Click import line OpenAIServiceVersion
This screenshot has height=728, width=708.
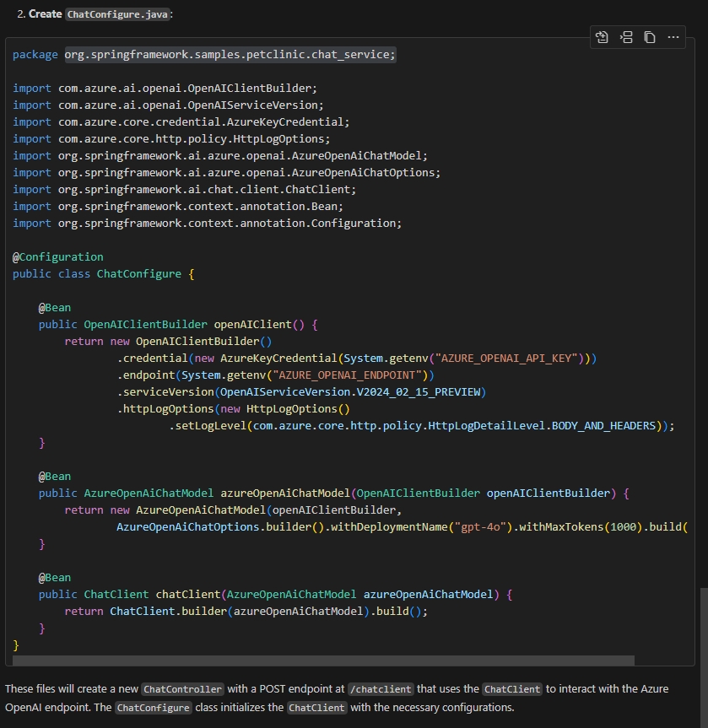pyautogui.click(x=168, y=105)
